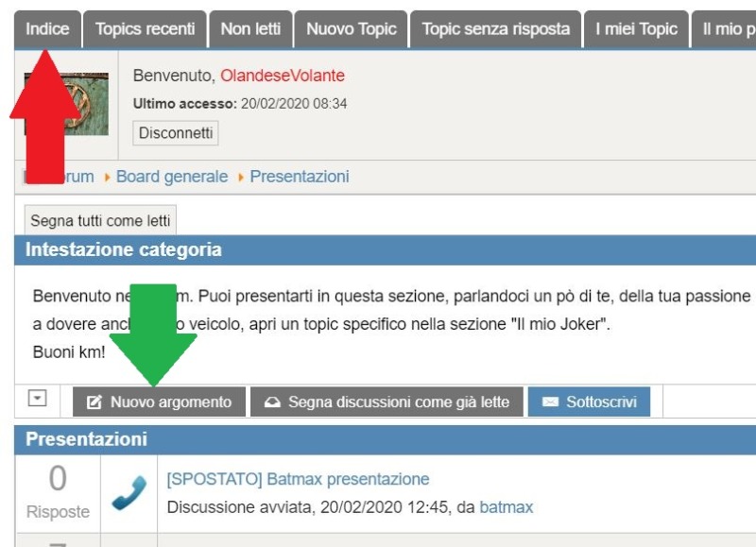Open the Non letti tab
The width and height of the screenshot is (756, 547).
pos(250,29)
